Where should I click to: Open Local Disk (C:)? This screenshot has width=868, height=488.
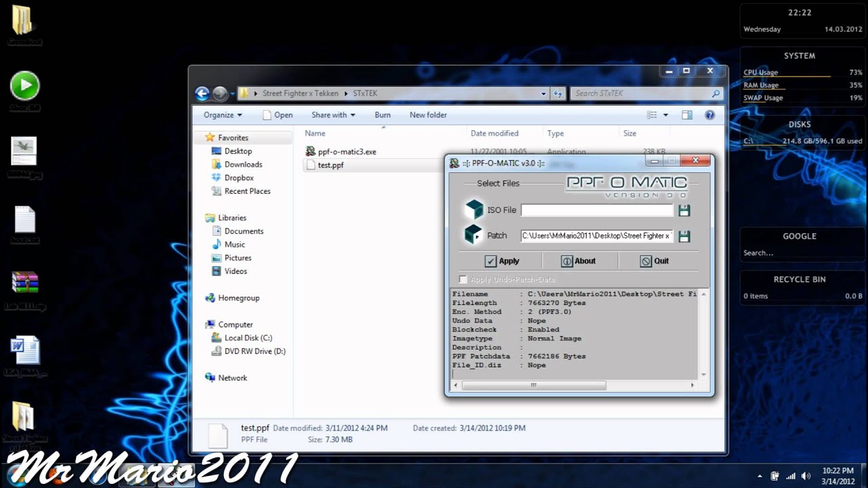[x=248, y=338]
